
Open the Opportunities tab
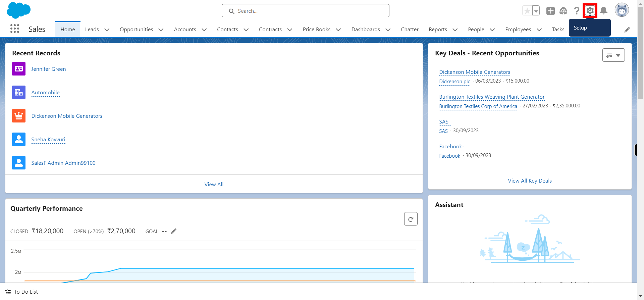click(136, 30)
